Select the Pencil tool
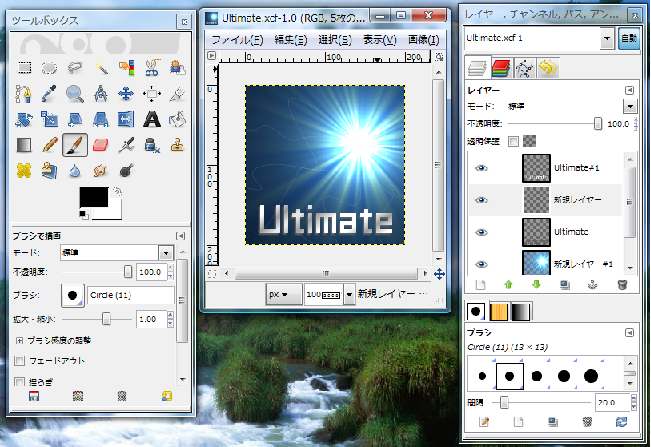This screenshot has width=651, height=447. (x=50, y=145)
